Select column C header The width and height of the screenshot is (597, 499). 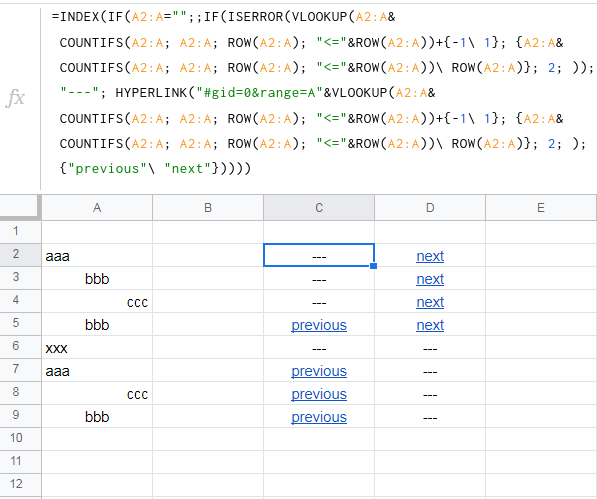tap(319, 208)
